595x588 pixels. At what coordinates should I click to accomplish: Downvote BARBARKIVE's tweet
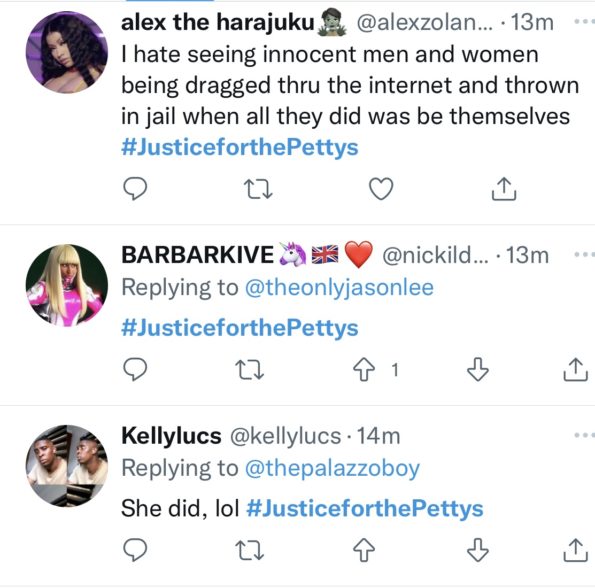(478, 369)
